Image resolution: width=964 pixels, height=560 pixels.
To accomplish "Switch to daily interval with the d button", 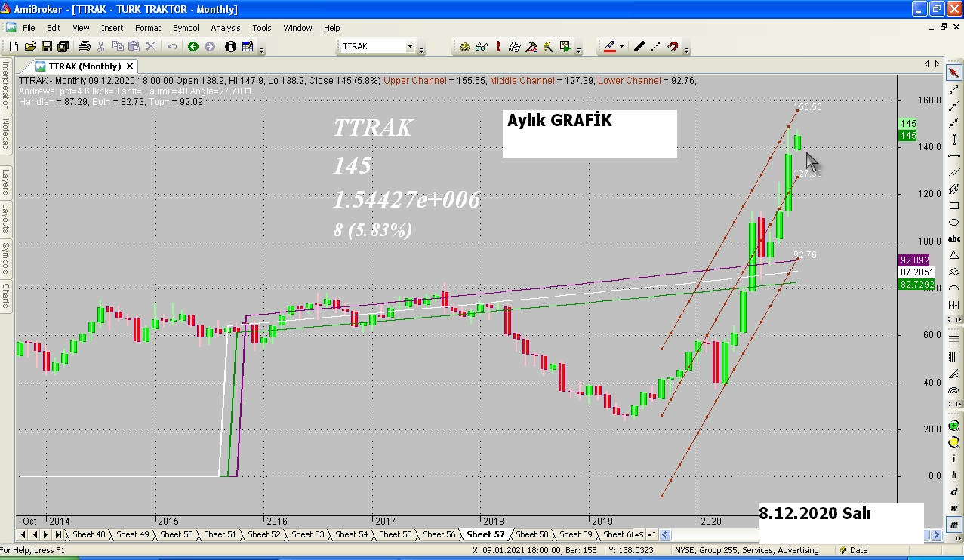I will pyautogui.click(x=954, y=491).
